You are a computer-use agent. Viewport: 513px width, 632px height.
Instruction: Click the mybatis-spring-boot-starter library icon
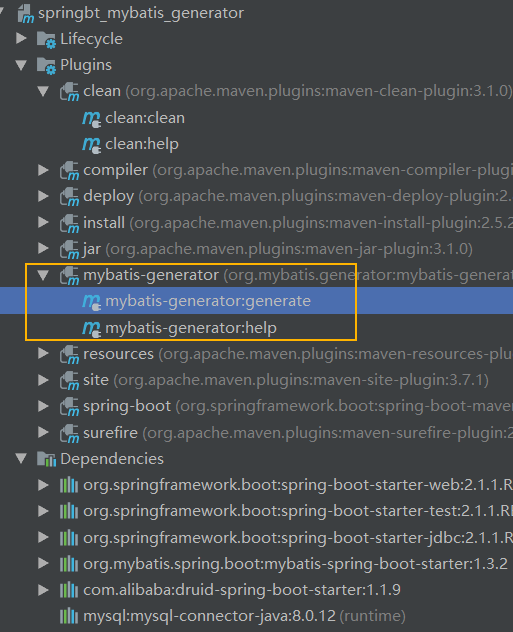point(69,564)
